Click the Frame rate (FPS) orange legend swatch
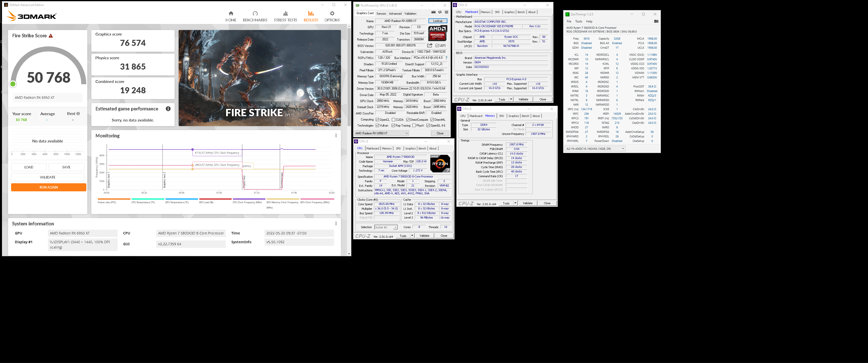The image size is (868, 363). 114,199
